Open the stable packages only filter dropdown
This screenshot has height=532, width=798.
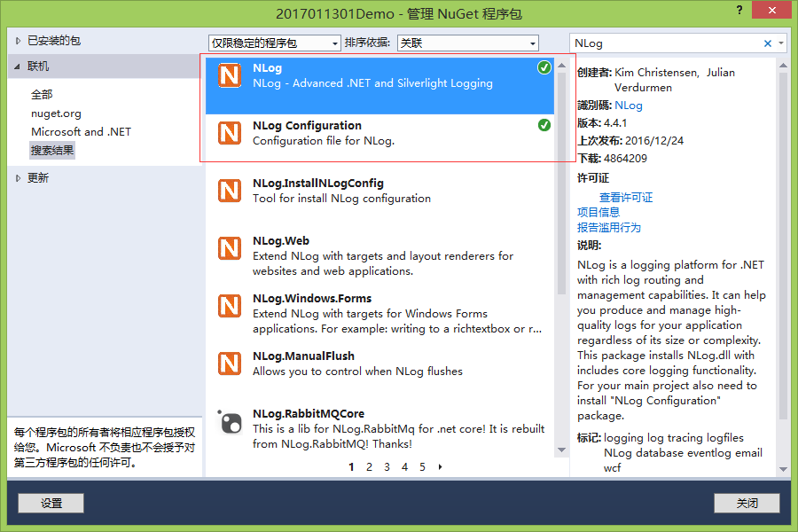[x=274, y=43]
